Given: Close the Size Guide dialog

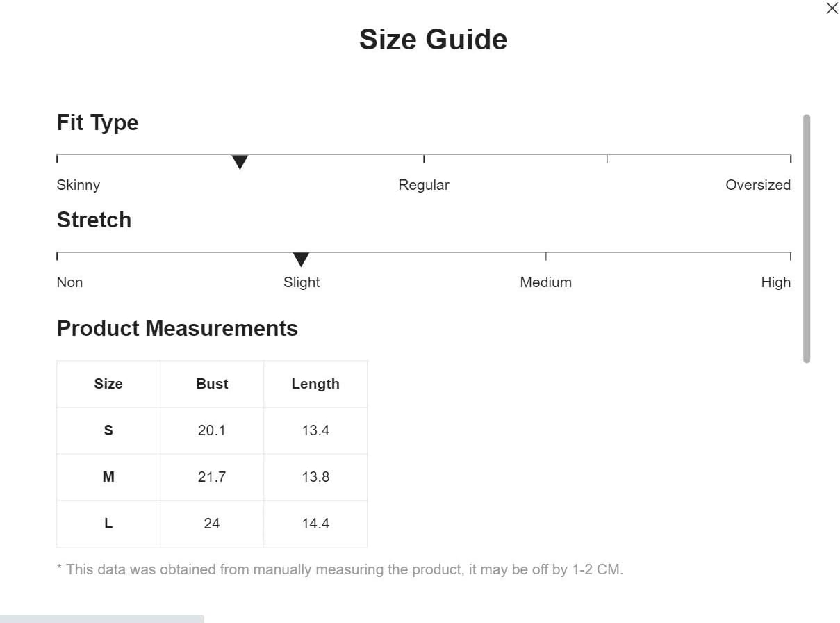Looking at the screenshot, I should pyautogui.click(x=832, y=8).
